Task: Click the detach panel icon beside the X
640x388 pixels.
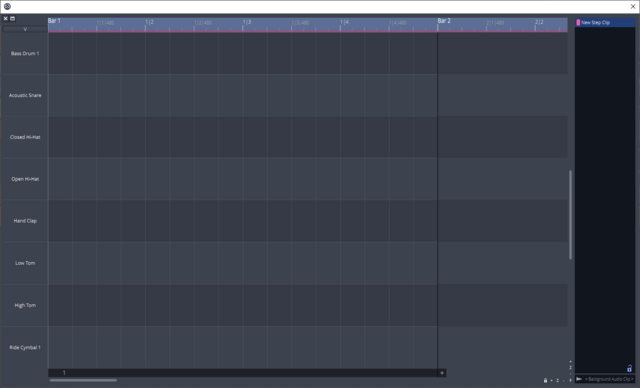Action: pos(12,18)
